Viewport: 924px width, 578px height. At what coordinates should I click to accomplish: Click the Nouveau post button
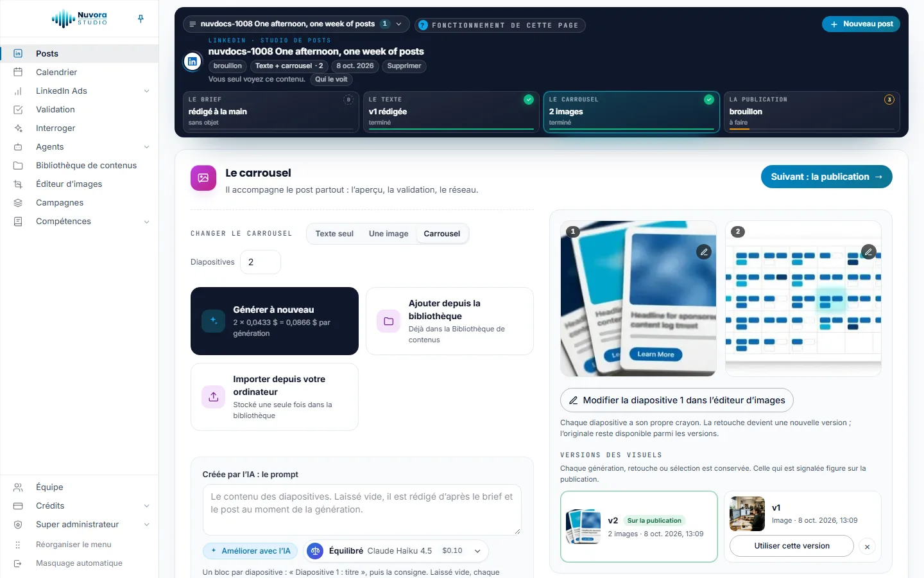click(x=861, y=24)
